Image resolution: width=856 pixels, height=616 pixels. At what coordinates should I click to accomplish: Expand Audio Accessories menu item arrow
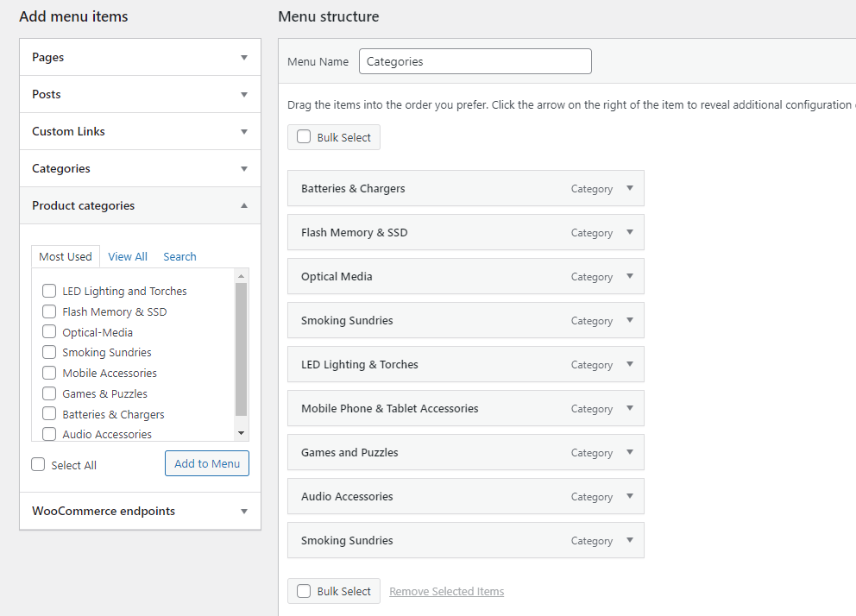(x=630, y=496)
